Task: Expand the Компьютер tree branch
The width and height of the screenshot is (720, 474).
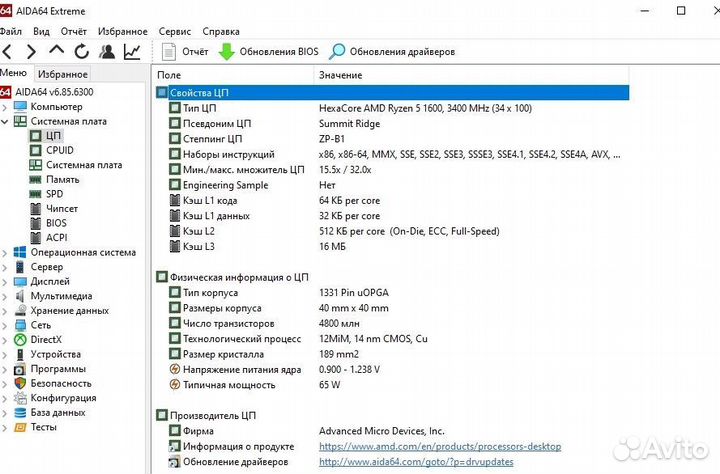Action: [5, 107]
